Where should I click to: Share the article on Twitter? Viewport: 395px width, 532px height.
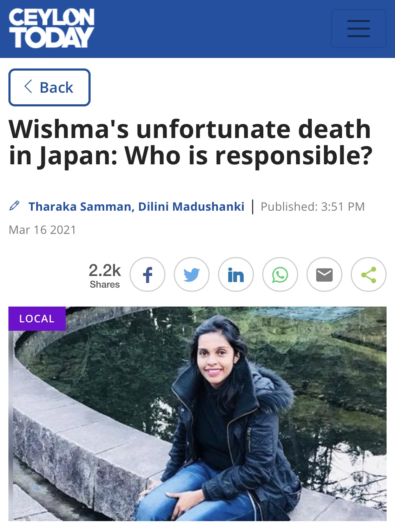(x=192, y=275)
